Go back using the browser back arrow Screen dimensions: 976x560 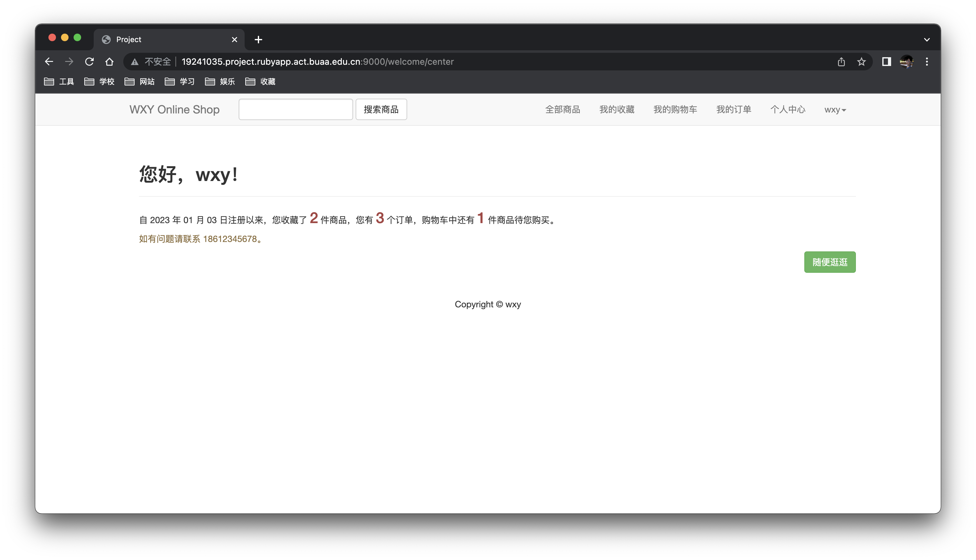(49, 62)
